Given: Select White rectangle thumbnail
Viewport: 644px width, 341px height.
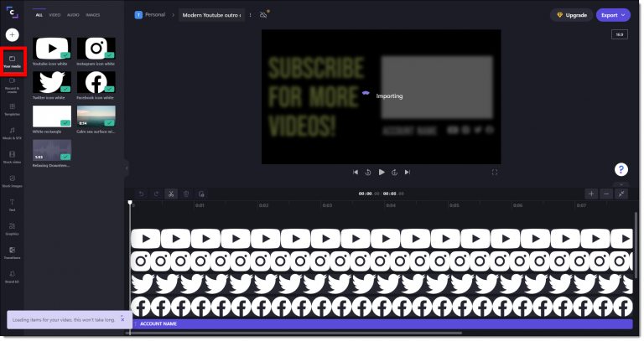Looking at the screenshot, I should [x=52, y=116].
